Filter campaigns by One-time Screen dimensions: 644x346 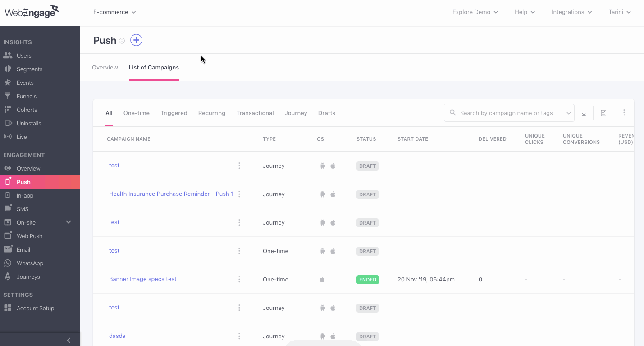[x=137, y=113]
